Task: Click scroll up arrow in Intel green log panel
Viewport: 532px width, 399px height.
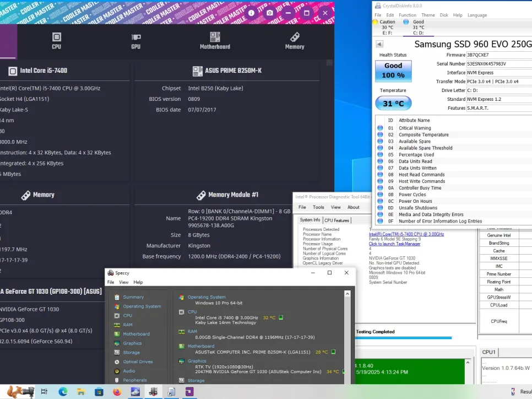Action: point(468,362)
